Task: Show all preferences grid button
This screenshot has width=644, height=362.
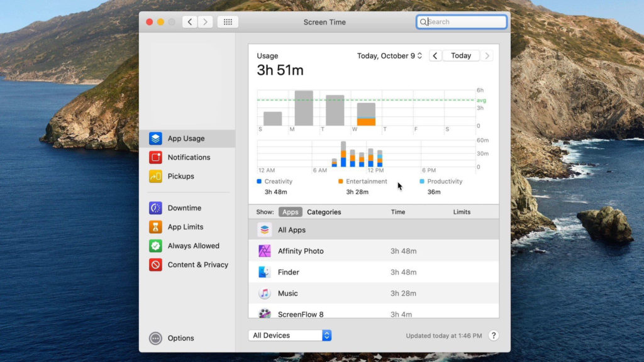Action: click(228, 22)
